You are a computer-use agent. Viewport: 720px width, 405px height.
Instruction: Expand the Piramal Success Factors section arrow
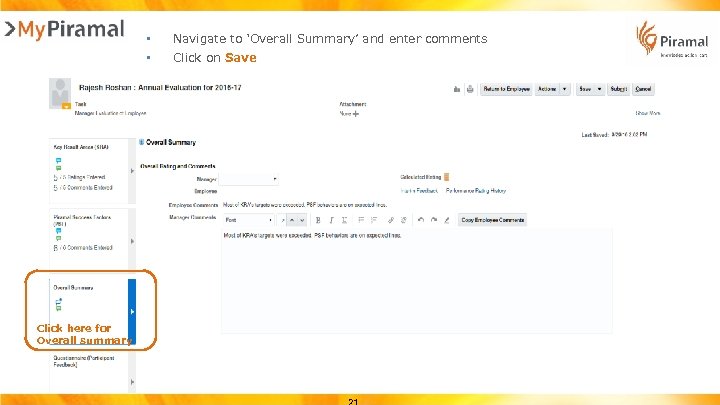click(132, 241)
